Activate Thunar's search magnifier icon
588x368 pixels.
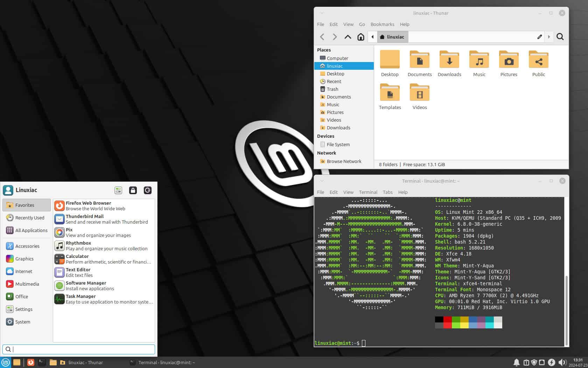[560, 37]
